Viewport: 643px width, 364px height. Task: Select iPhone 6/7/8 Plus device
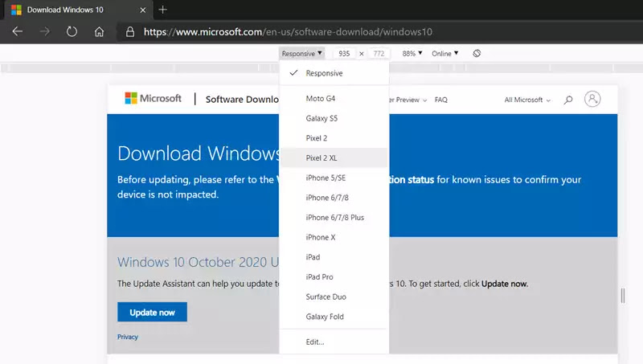click(x=334, y=217)
